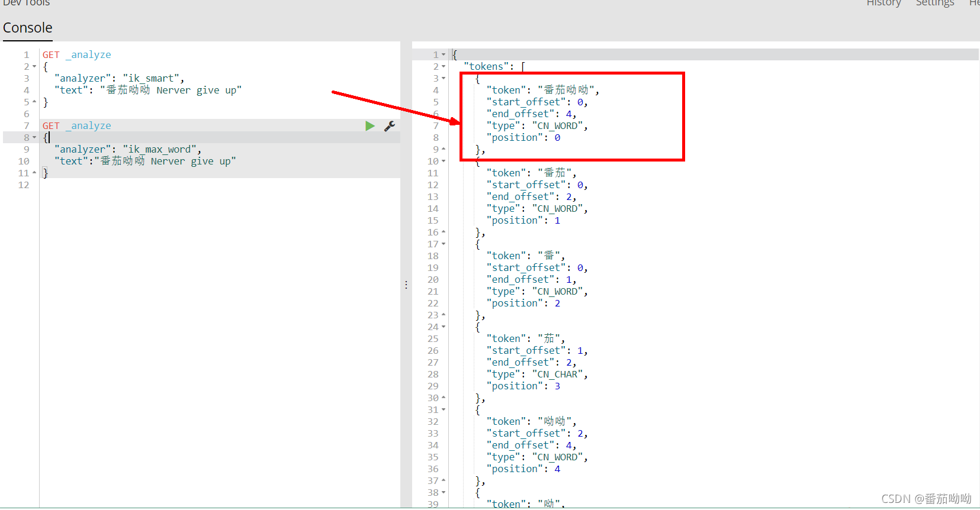Collapse the response root at output line 1

pyautogui.click(x=444, y=55)
